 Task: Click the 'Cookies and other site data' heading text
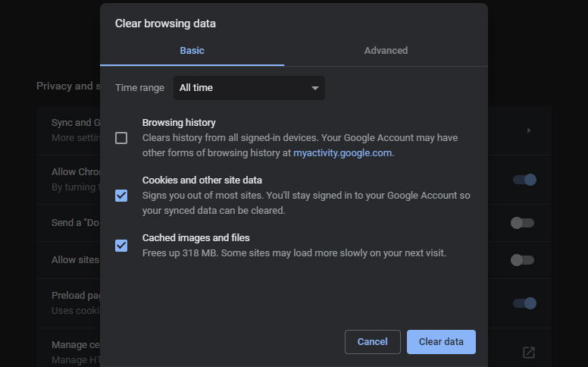[x=202, y=180]
